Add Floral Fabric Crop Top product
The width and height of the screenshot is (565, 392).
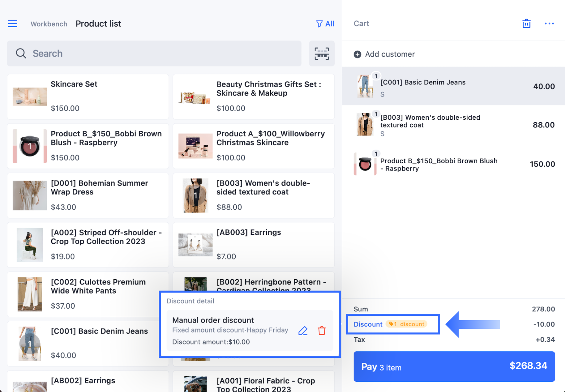254,381
